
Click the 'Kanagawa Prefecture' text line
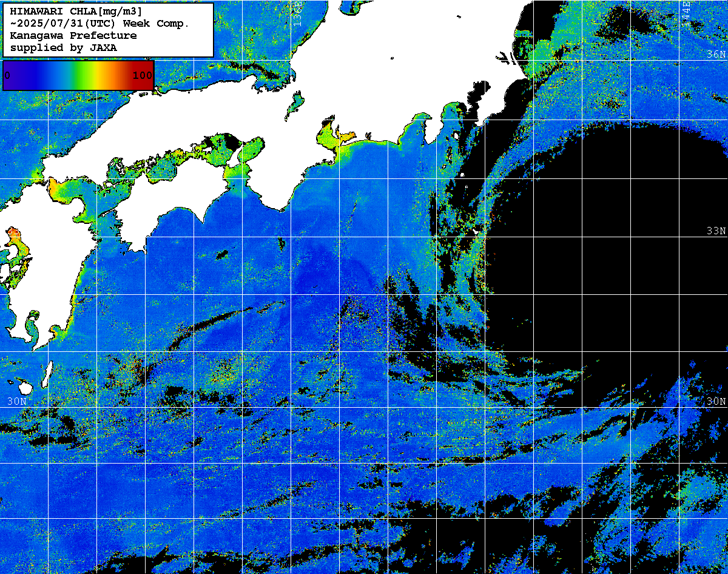pyautogui.click(x=73, y=36)
